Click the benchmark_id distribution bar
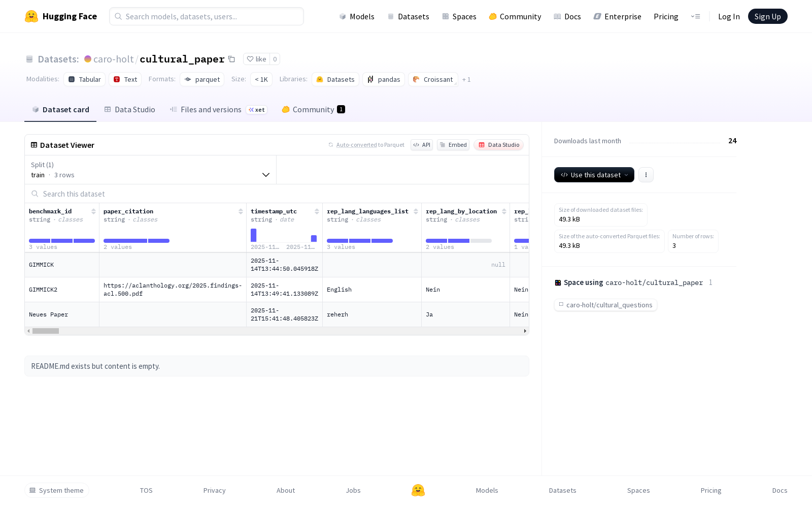Screen dimensions: 812x508 62,241
